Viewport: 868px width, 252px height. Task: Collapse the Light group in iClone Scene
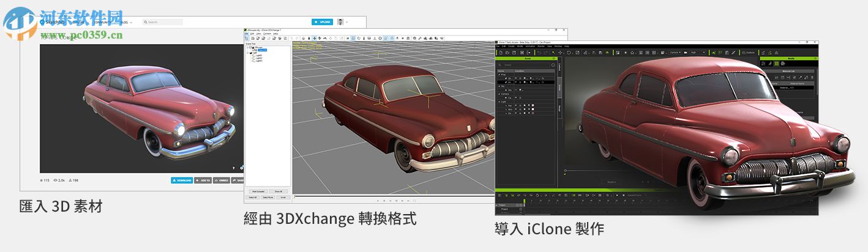(x=499, y=102)
